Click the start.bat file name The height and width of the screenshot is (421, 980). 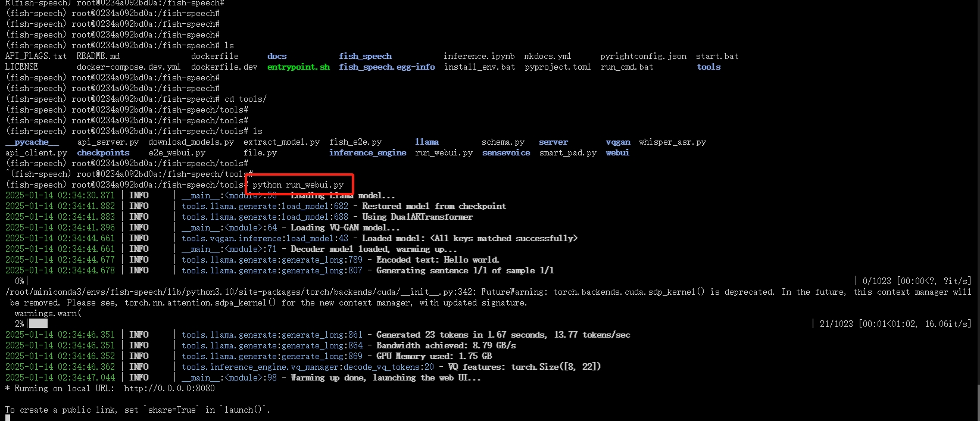[x=717, y=56]
